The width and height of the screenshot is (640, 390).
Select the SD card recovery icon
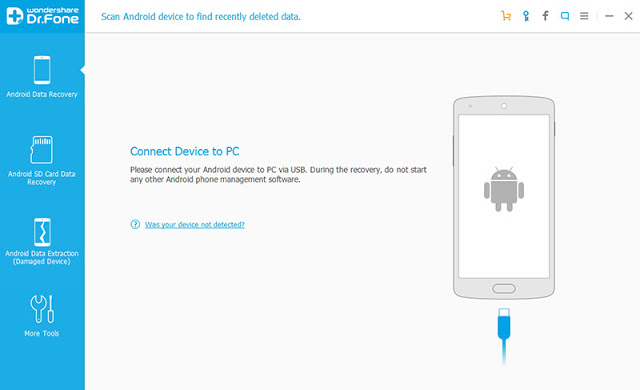click(42, 150)
